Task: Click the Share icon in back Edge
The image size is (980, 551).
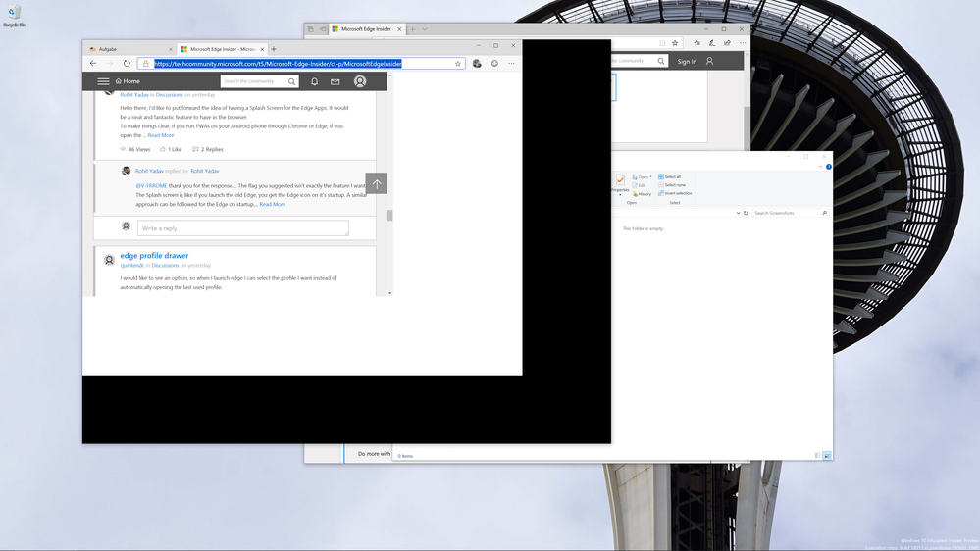Action: (728, 43)
